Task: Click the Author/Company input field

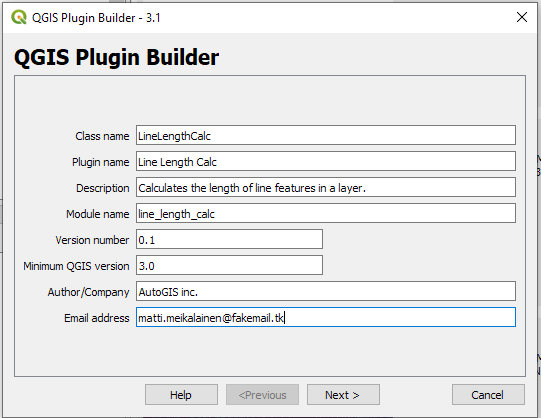Action: 326,291
